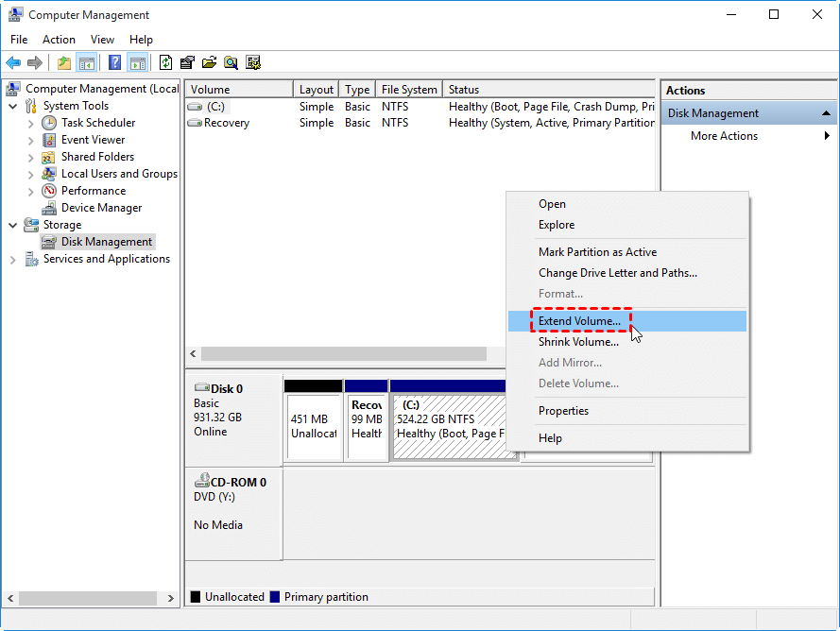Select Change Drive Letter and Paths...

pyautogui.click(x=626, y=273)
